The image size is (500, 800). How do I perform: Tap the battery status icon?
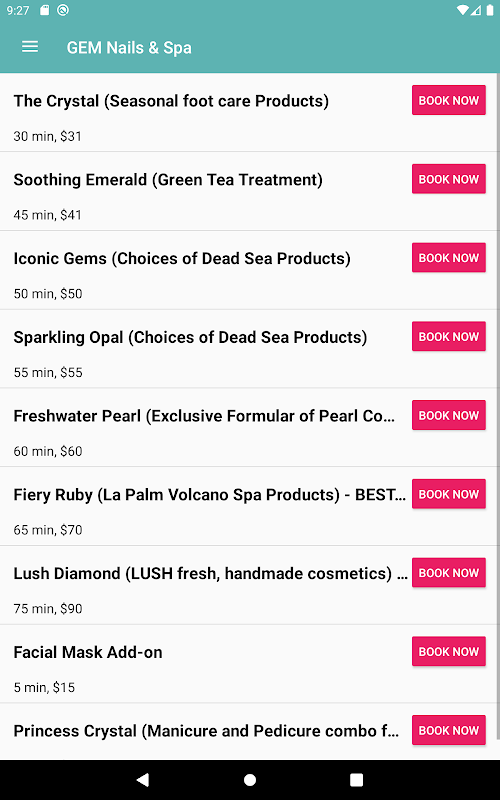(490, 10)
